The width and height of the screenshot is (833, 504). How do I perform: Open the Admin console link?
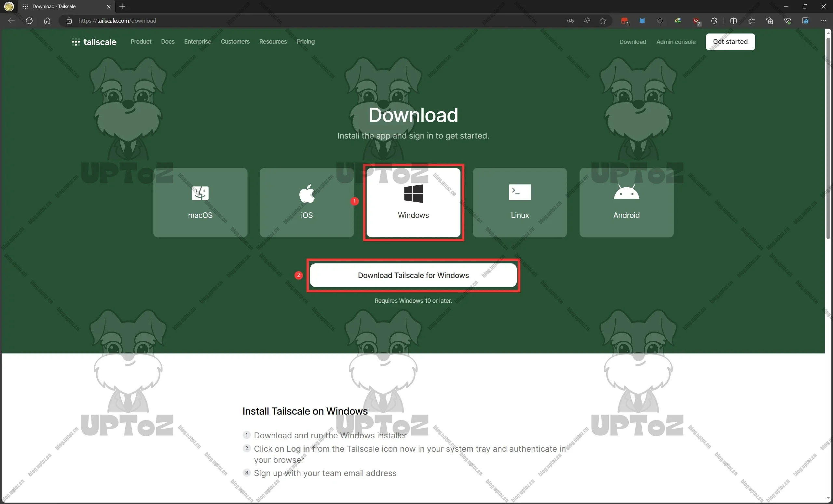click(x=676, y=42)
